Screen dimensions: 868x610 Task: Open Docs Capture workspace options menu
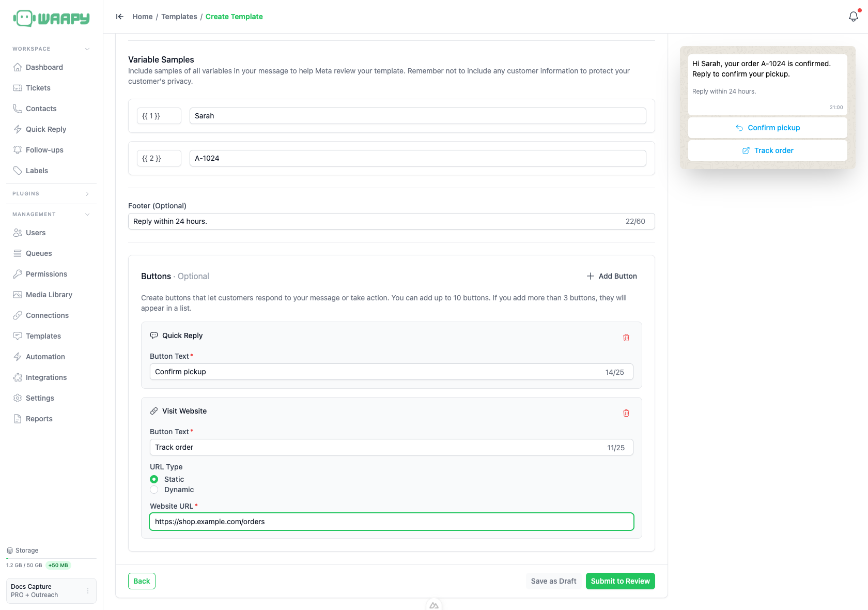88,591
